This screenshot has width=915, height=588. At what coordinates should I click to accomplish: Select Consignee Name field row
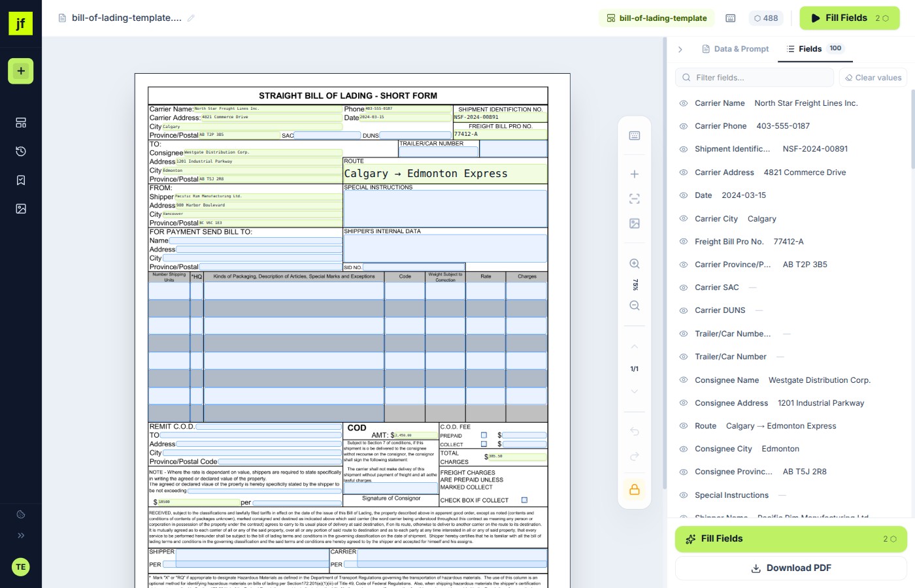point(791,380)
